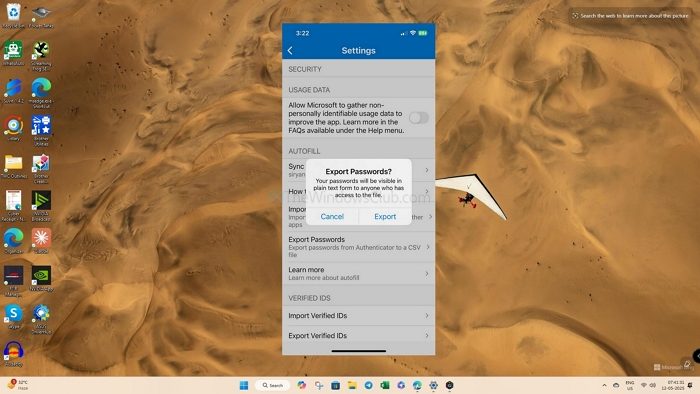Expand the Sync row chevron

pos(427,170)
